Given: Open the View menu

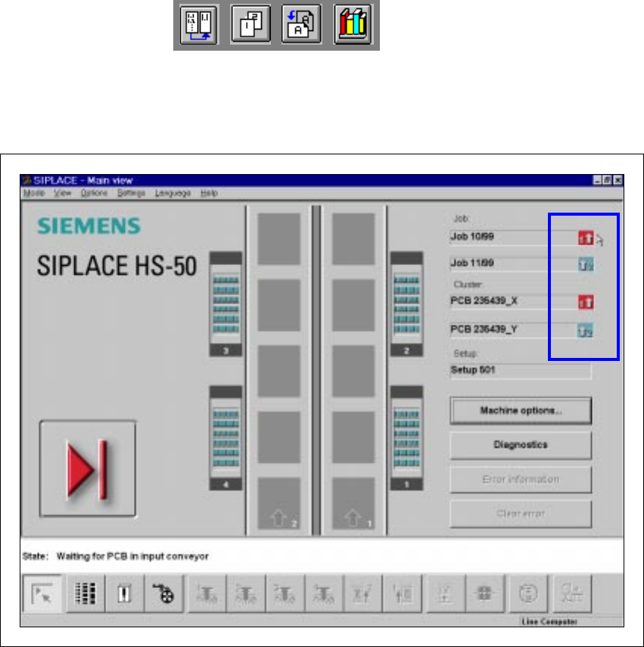Looking at the screenshot, I should [62, 193].
